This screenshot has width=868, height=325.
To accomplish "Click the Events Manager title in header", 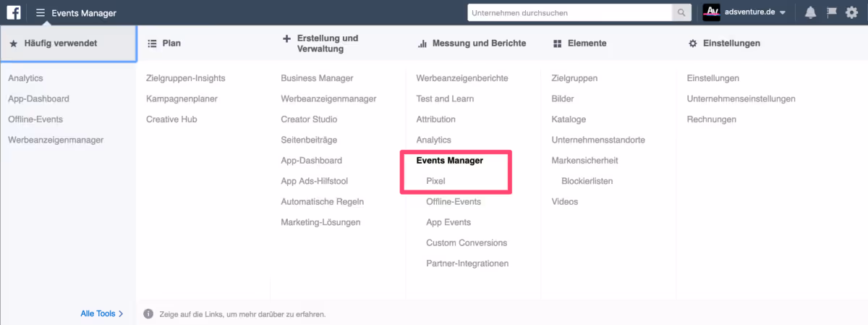I will click(x=84, y=13).
